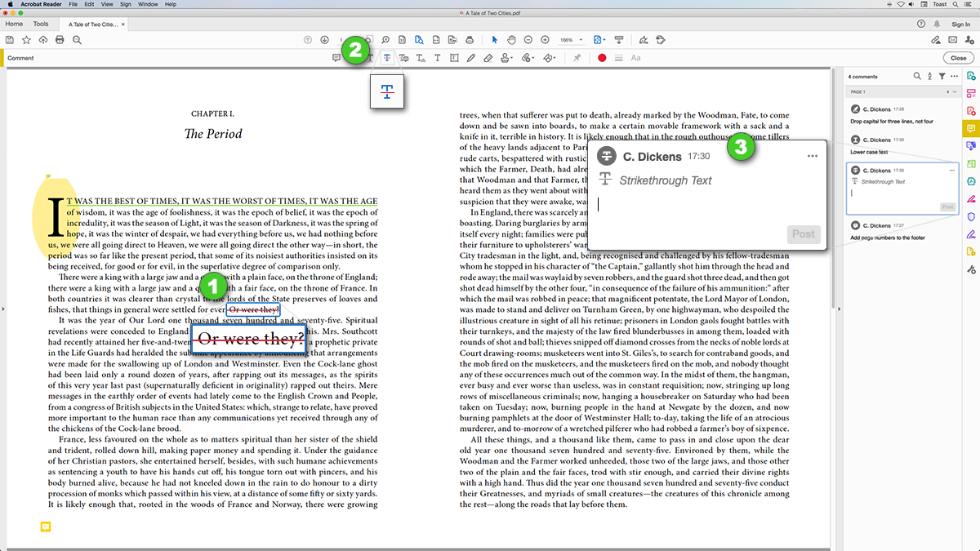This screenshot has height=551, width=980.
Task: Go to the previous page using the up arrow
Action: coord(308,40)
